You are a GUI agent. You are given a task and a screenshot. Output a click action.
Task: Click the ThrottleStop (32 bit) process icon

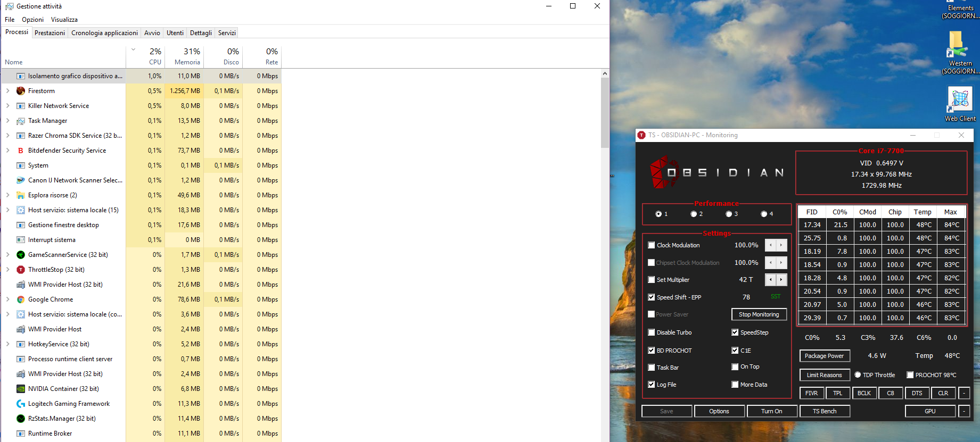click(x=21, y=270)
